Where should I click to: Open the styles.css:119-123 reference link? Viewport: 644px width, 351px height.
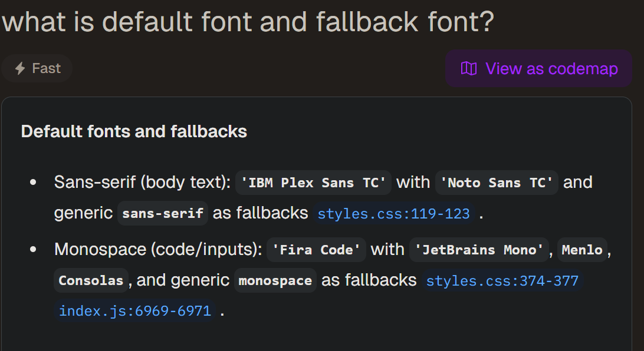pyautogui.click(x=394, y=213)
